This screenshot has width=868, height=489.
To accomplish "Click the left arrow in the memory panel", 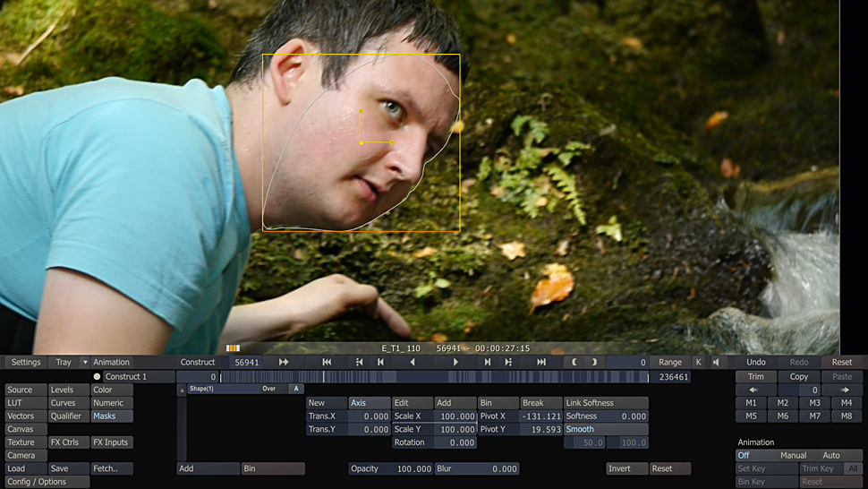I will pyautogui.click(x=753, y=390).
